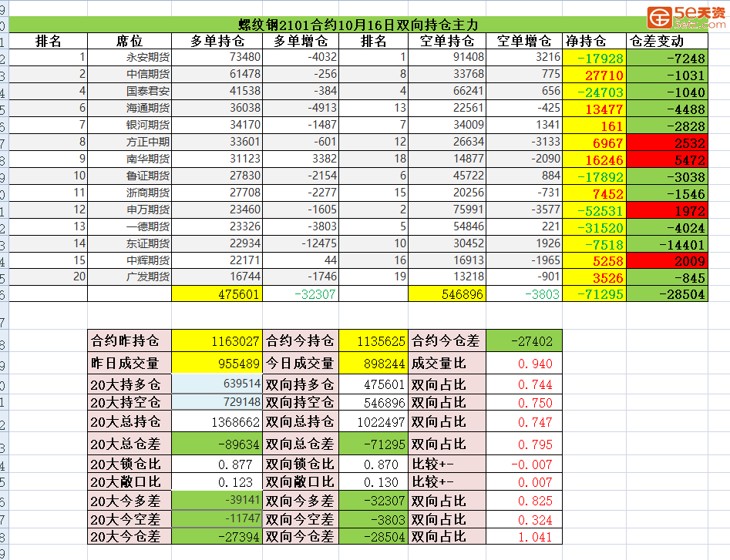Select the 今日成交量 label cell
The width and height of the screenshot is (730, 560).
[299, 364]
